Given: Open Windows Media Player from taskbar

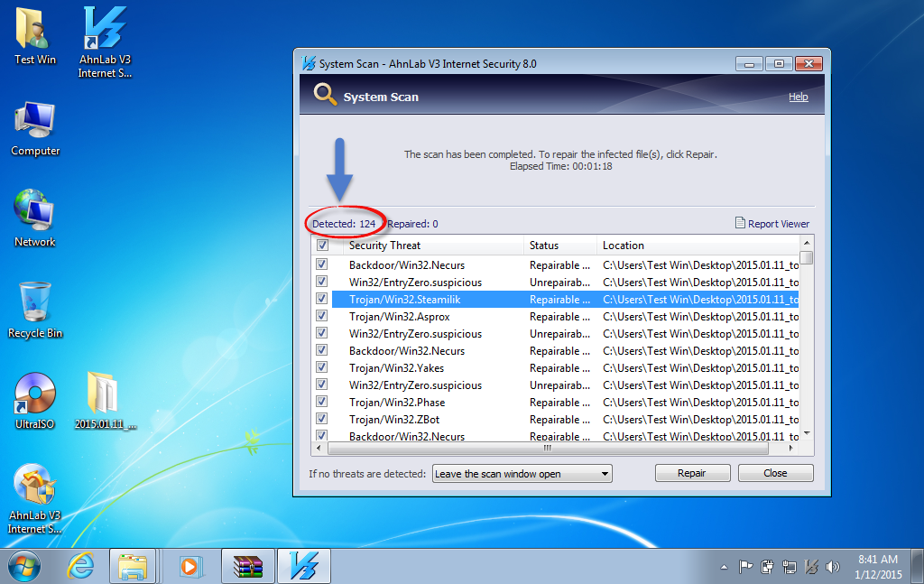Looking at the screenshot, I should 189,567.
